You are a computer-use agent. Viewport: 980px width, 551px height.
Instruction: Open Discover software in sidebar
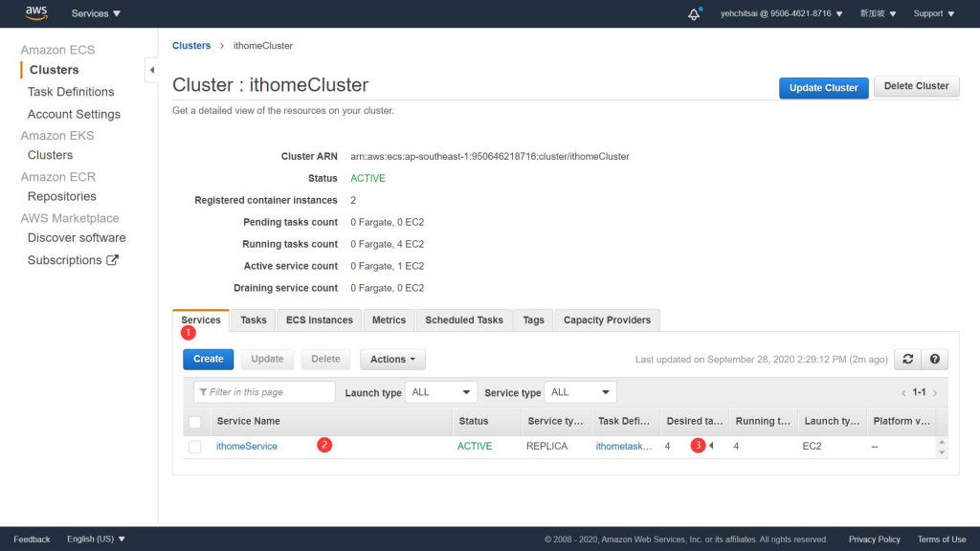(x=77, y=238)
